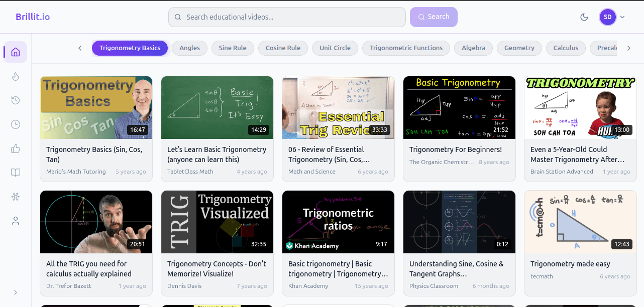644x307 pixels.
Task: Select the Trigonometry Basics chip
Action: click(130, 48)
